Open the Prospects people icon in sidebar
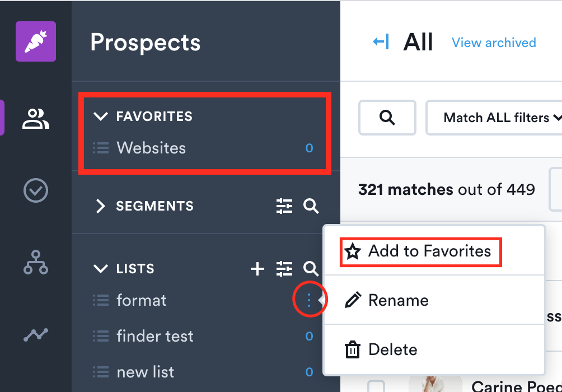The width and height of the screenshot is (562, 392). point(36,118)
